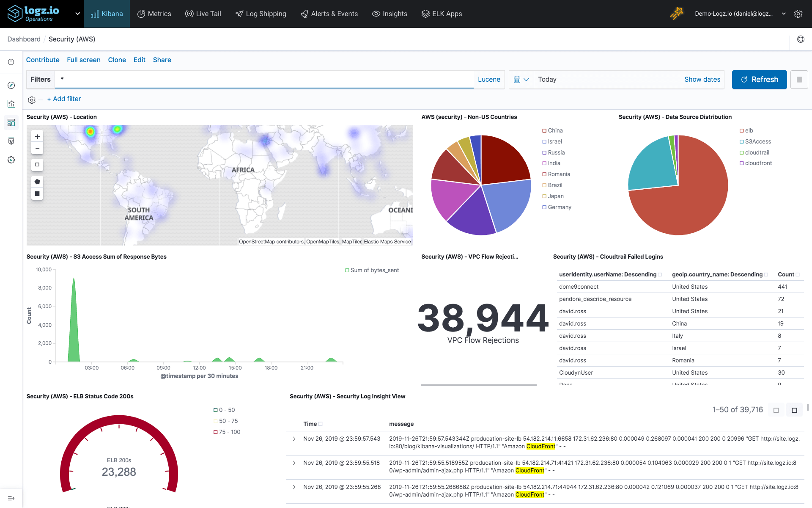Click the shield icon in the left sidebar
Image resolution: width=812 pixels, height=508 pixels.
pos(11,141)
